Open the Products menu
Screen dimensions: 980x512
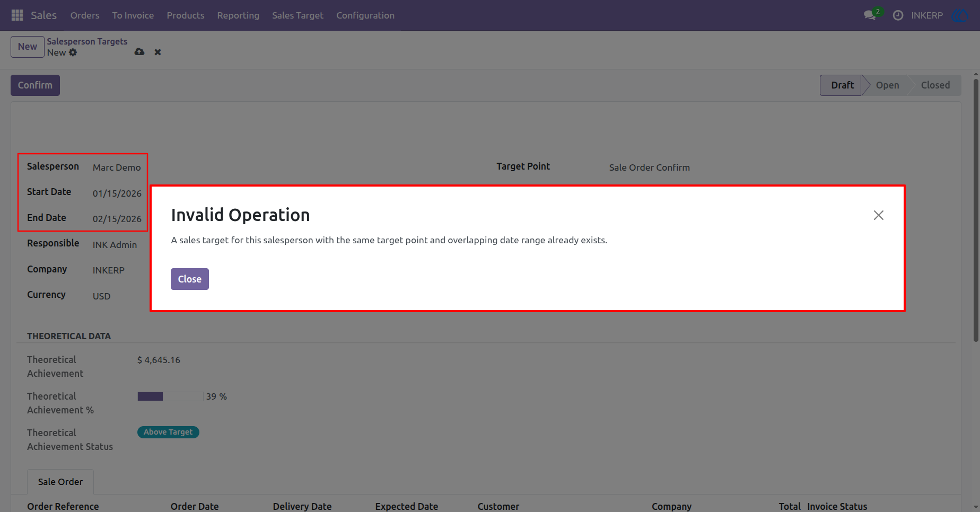[x=186, y=15]
